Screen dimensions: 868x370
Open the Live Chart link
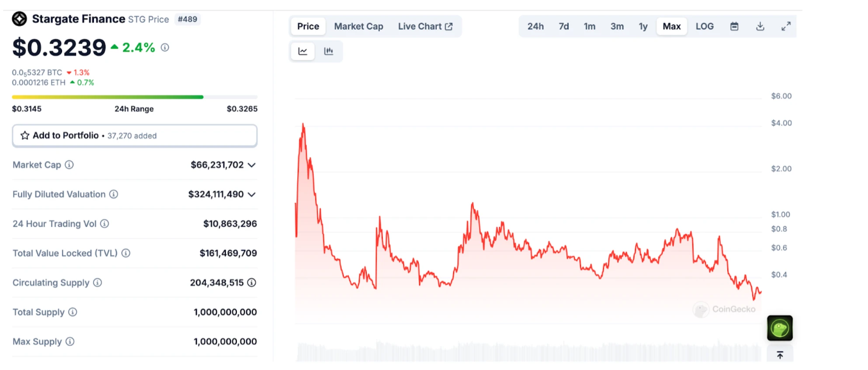[425, 26]
